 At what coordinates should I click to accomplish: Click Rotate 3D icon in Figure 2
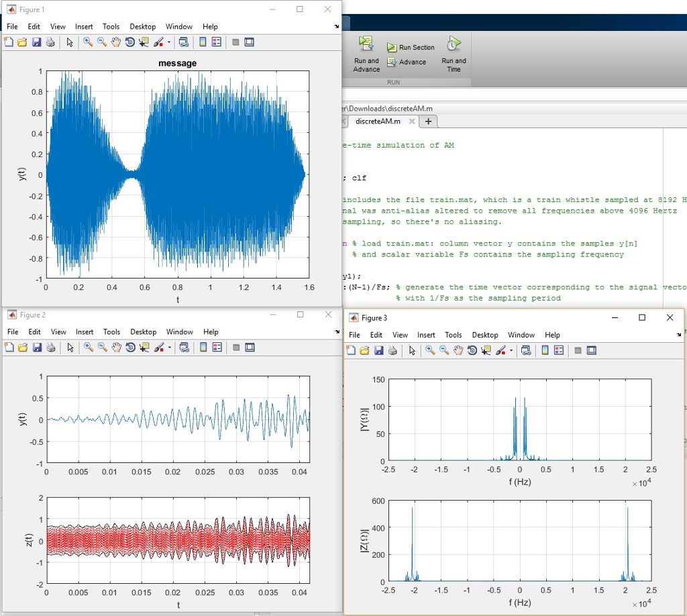(129, 348)
